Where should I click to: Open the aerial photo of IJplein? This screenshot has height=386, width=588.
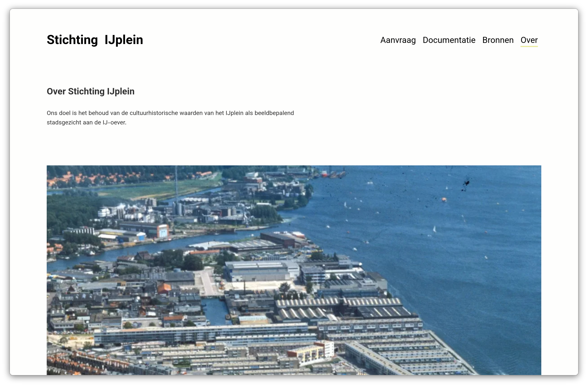coord(294,270)
